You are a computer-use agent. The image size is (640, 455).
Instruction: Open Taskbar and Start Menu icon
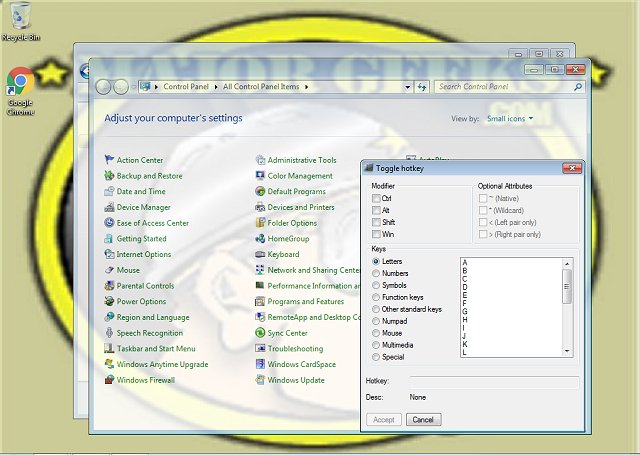109,348
